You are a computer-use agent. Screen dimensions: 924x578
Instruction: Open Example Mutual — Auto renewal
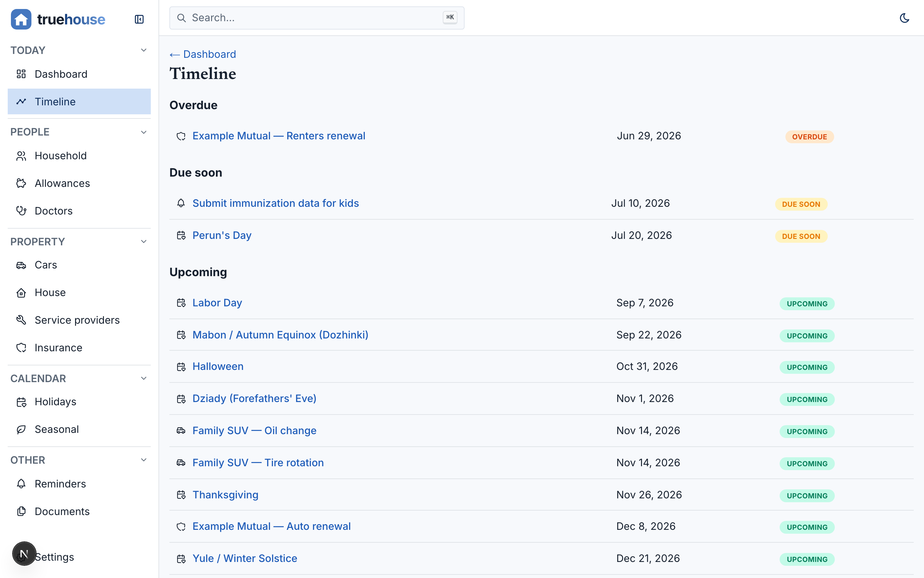pyautogui.click(x=271, y=526)
